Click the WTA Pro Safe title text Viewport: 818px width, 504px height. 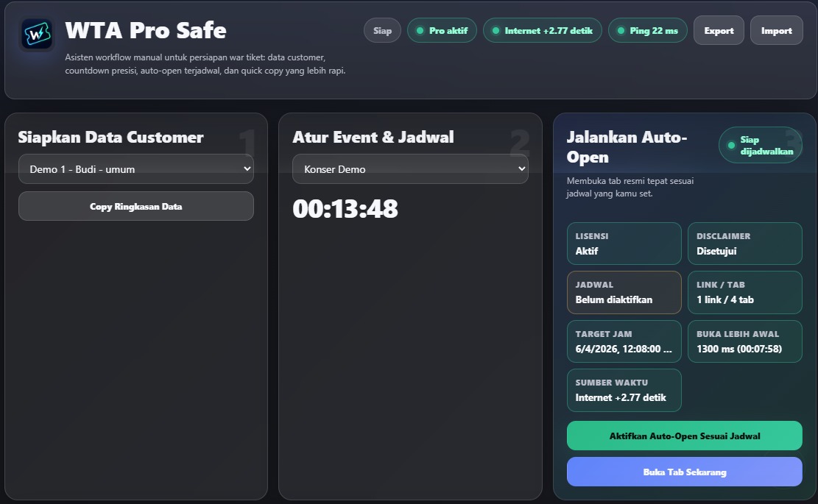point(146,30)
